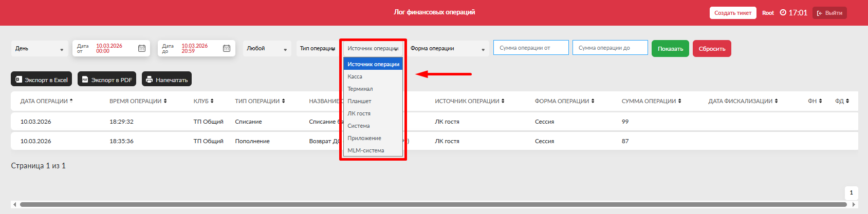Sort by 'Время операции' column
This screenshot has width=868, height=214.
tap(165, 101)
